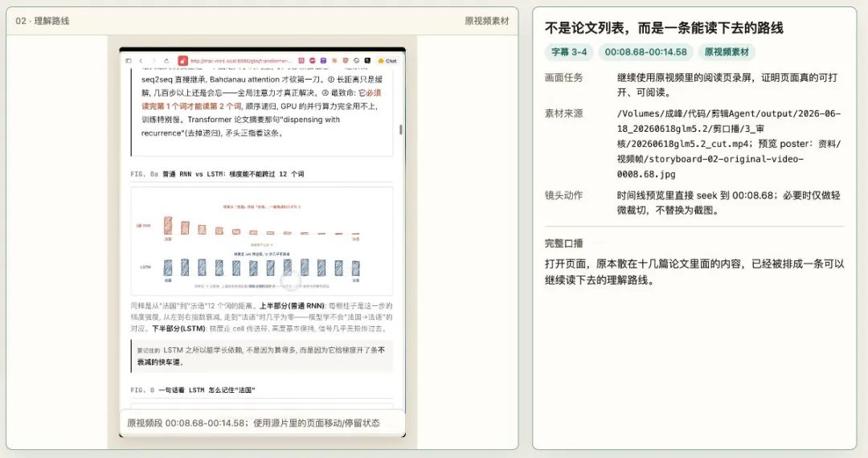Screen dimensions: 868x458
Task: Click the round white-and-black extension icon
Action: (x=357, y=61)
